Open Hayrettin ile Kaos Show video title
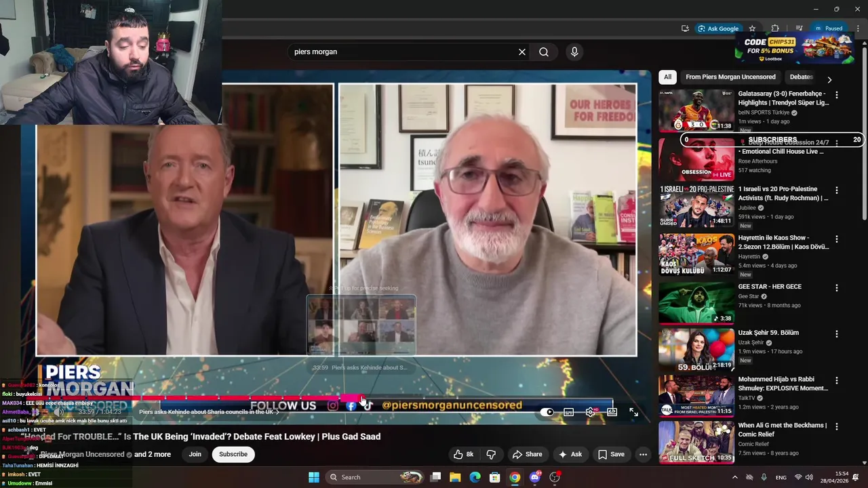Viewport: 868px width, 488px height. pos(783,243)
